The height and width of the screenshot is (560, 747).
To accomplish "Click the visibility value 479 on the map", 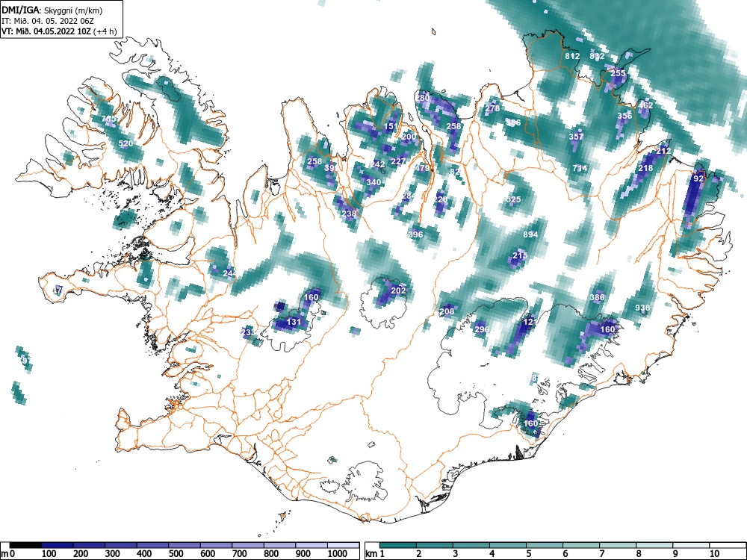I will (x=423, y=168).
